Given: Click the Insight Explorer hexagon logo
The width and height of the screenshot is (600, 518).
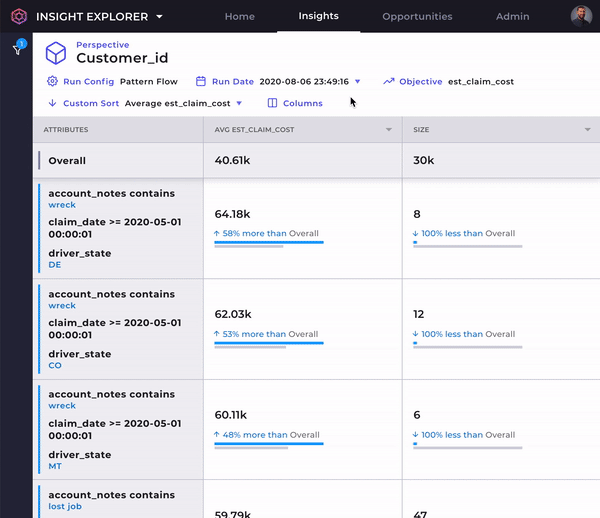Looking at the screenshot, I should (19, 16).
